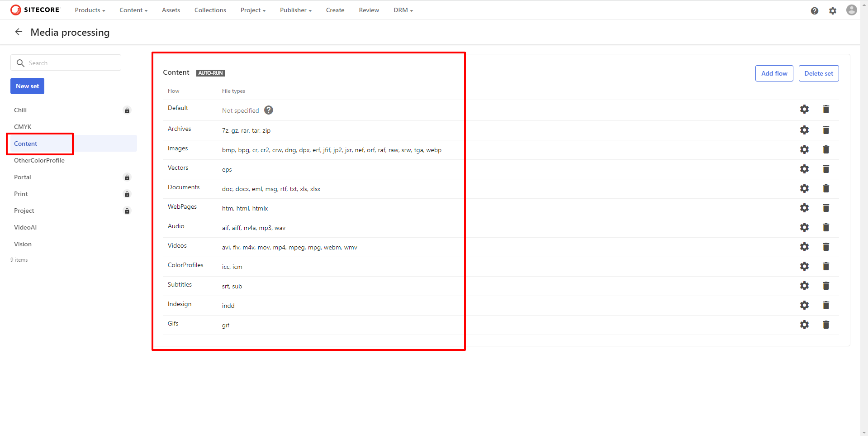Delete the WebPages flow

click(x=826, y=208)
